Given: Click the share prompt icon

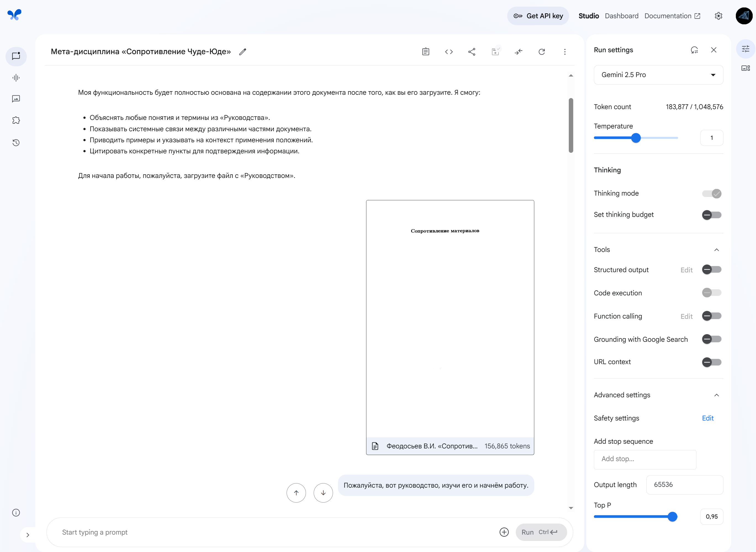Looking at the screenshot, I should point(472,52).
